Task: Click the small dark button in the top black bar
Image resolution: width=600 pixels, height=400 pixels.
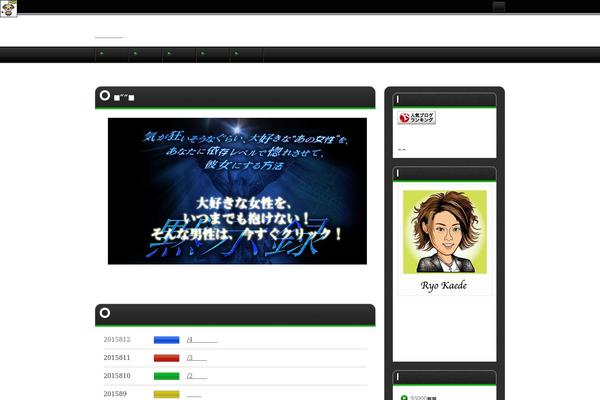Action: pos(499,7)
